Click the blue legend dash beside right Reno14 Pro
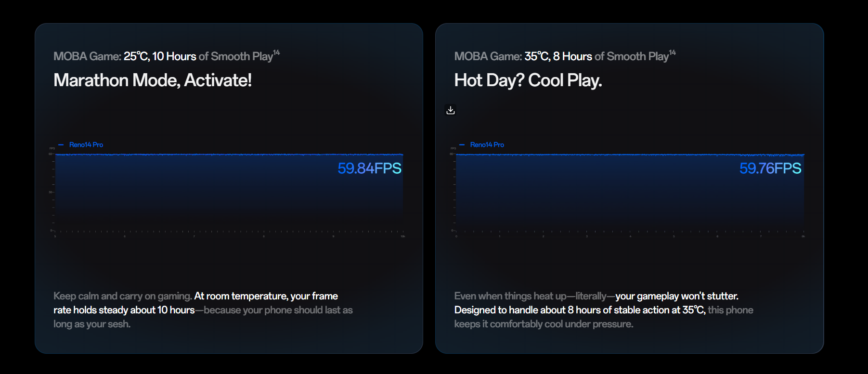 (462, 144)
